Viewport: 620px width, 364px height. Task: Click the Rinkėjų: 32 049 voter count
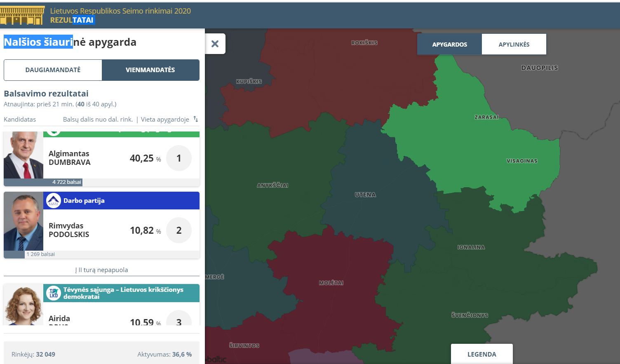point(33,354)
